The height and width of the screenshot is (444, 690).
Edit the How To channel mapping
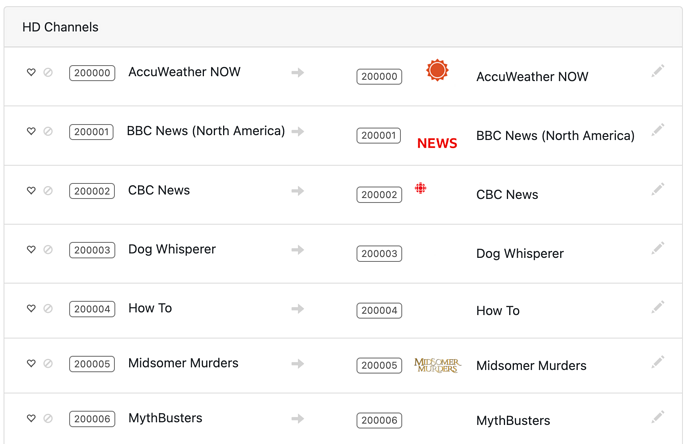point(657,308)
